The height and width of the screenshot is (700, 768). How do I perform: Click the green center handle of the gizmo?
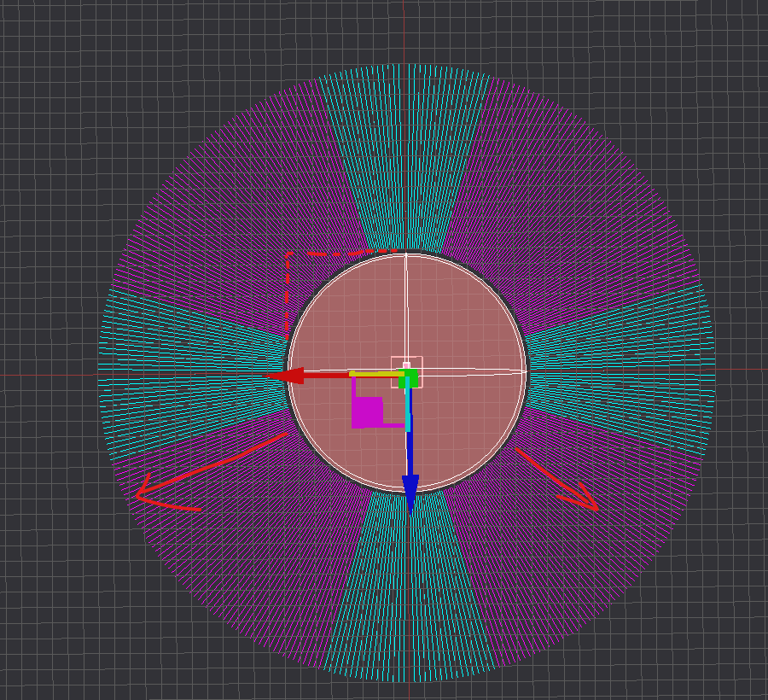tap(408, 379)
